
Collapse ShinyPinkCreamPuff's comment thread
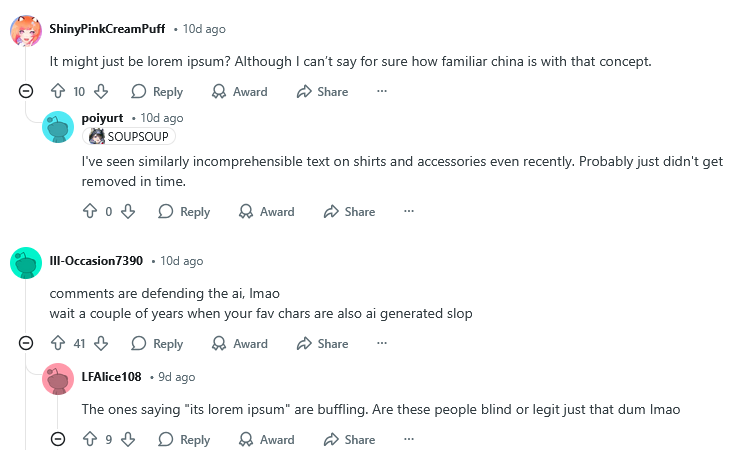(x=26, y=91)
